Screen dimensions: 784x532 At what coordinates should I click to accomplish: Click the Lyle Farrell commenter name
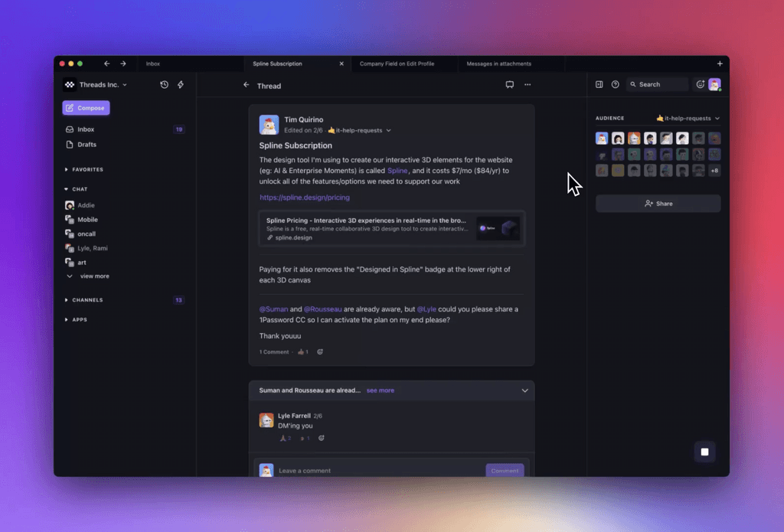294,416
